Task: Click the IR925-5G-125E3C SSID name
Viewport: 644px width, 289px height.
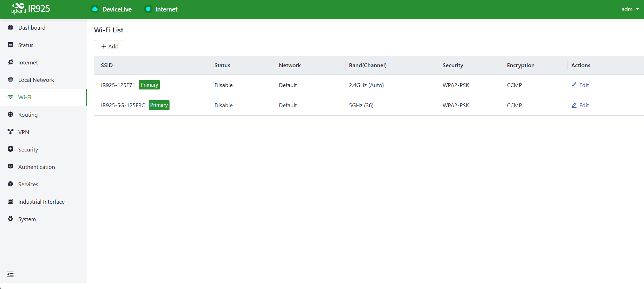Action: coord(123,106)
